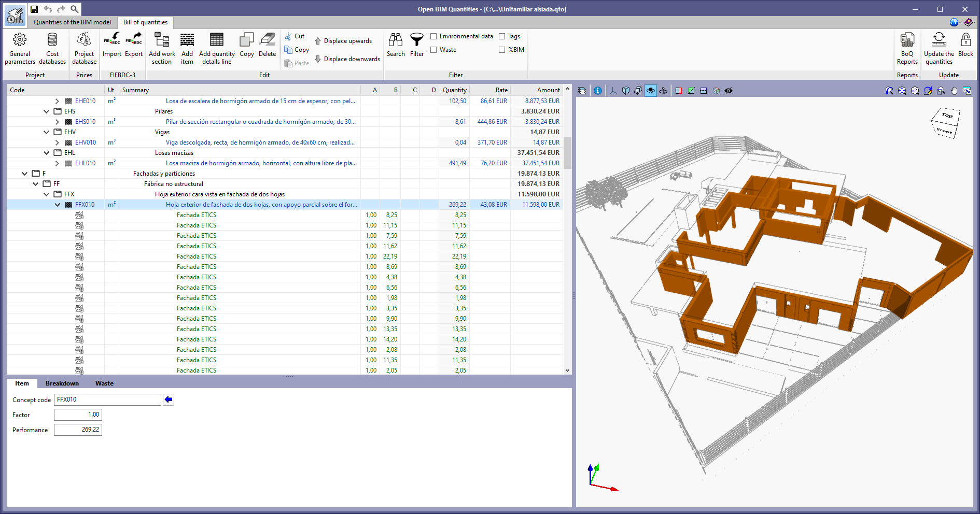Screen dimensions: 980x514
Task: Collapse the FF subchapter
Action: pos(35,184)
